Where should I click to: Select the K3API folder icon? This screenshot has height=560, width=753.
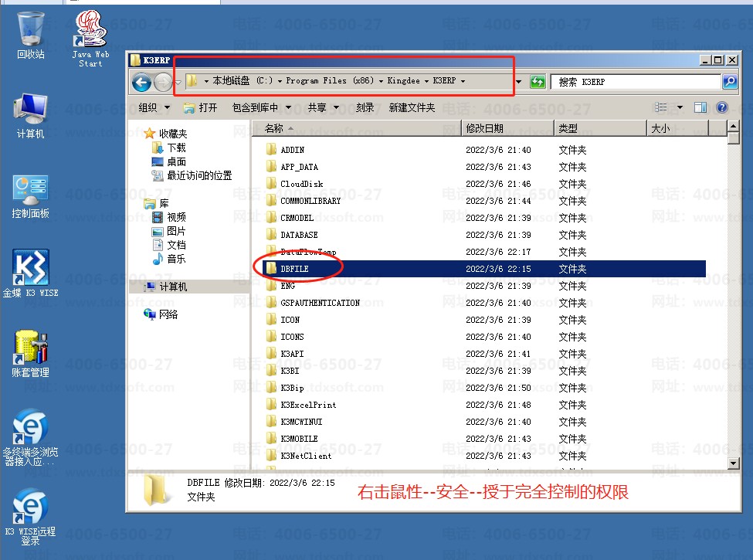(x=271, y=354)
